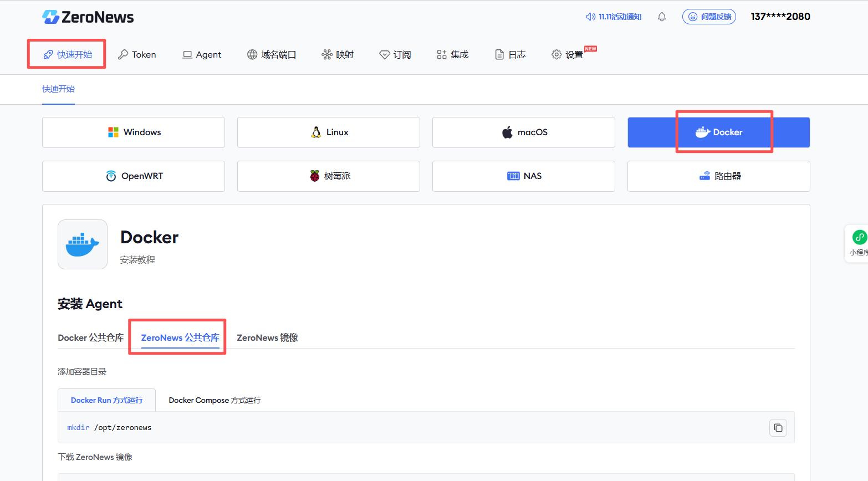
Task: Open the 设置 menu with NEW badge
Action: coord(568,55)
